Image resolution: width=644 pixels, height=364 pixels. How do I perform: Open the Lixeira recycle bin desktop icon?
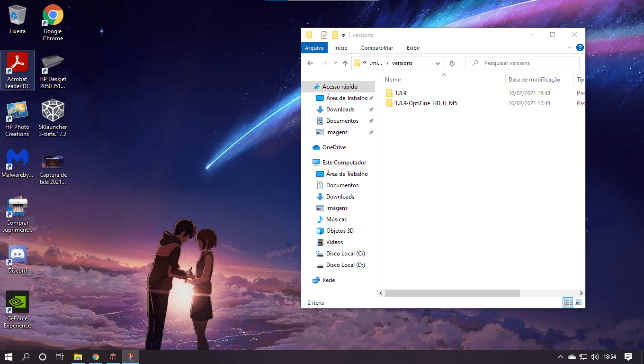coord(18,20)
